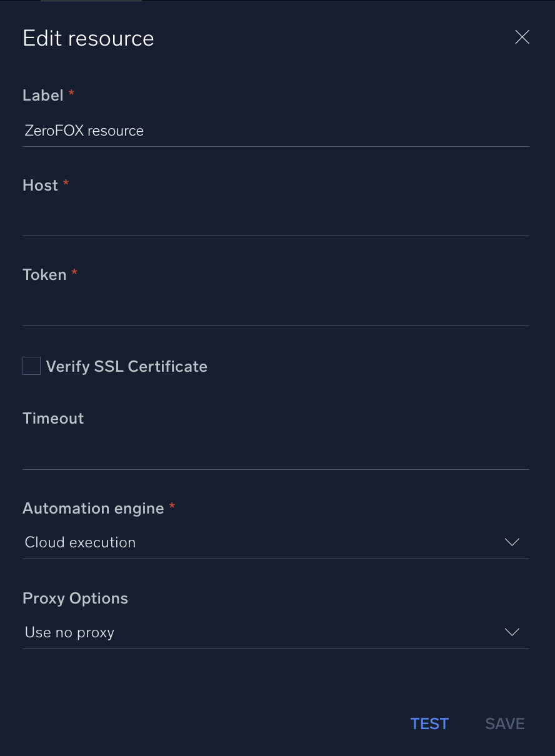Image resolution: width=555 pixels, height=756 pixels.
Task: Click the SAVE button
Action: 504,724
